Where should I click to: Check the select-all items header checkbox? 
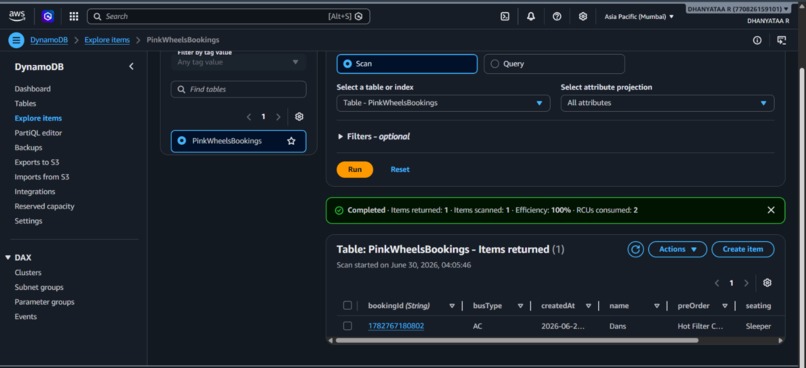click(347, 306)
